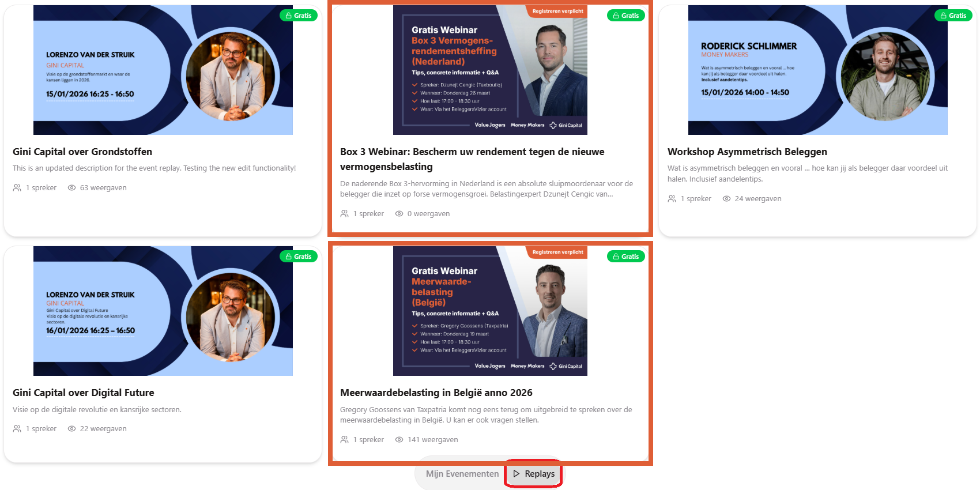Switch to the Replays tab
This screenshot has height=490, width=980.
[x=533, y=474]
